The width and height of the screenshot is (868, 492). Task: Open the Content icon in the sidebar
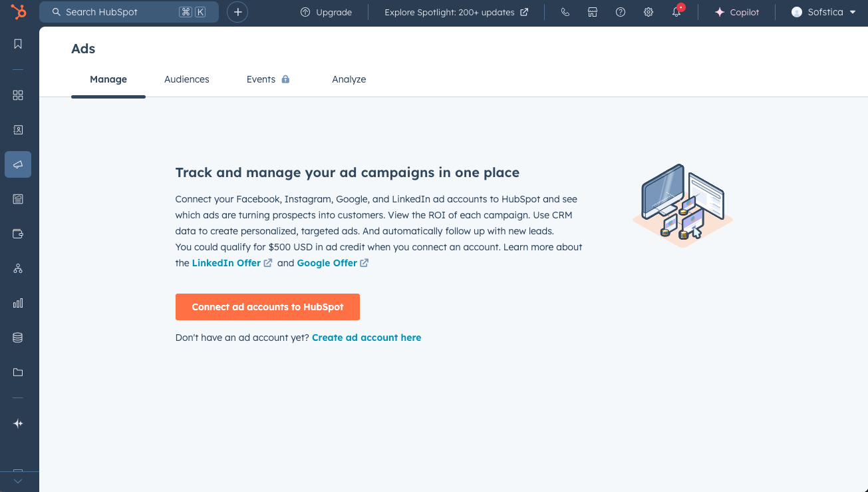[x=18, y=199]
